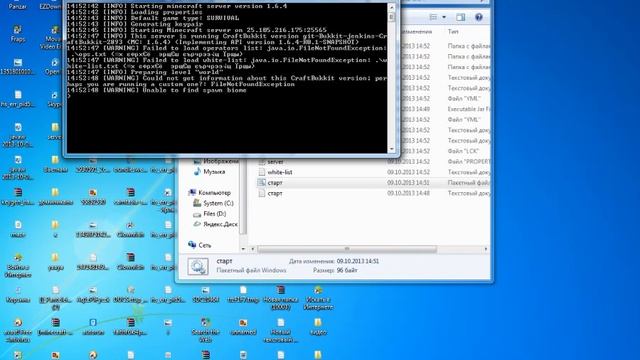Screen dimensions: 640x360
Task: Click the Файл "PROPERT" type cell
Action: click(469, 162)
